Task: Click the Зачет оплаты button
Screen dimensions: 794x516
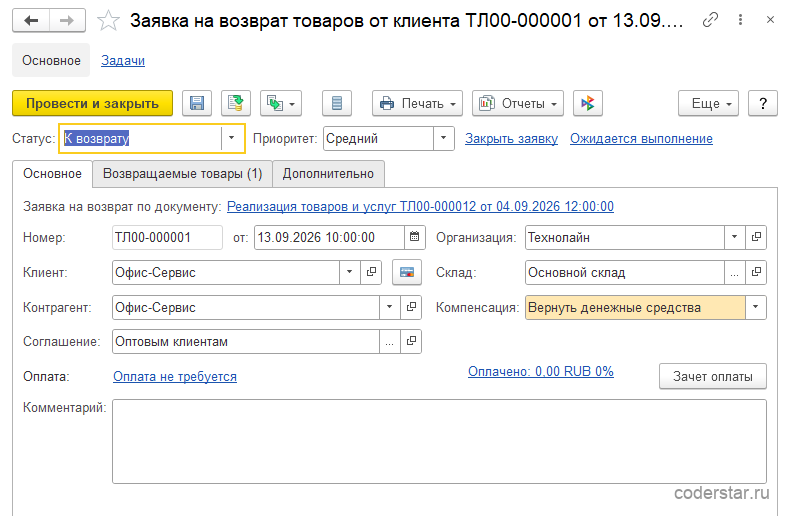Action: click(x=712, y=376)
